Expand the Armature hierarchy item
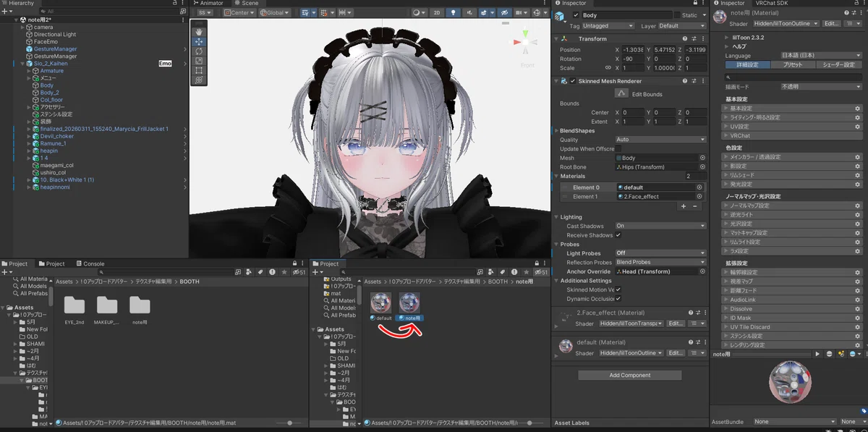The image size is (868, 432). click(30, 71)
